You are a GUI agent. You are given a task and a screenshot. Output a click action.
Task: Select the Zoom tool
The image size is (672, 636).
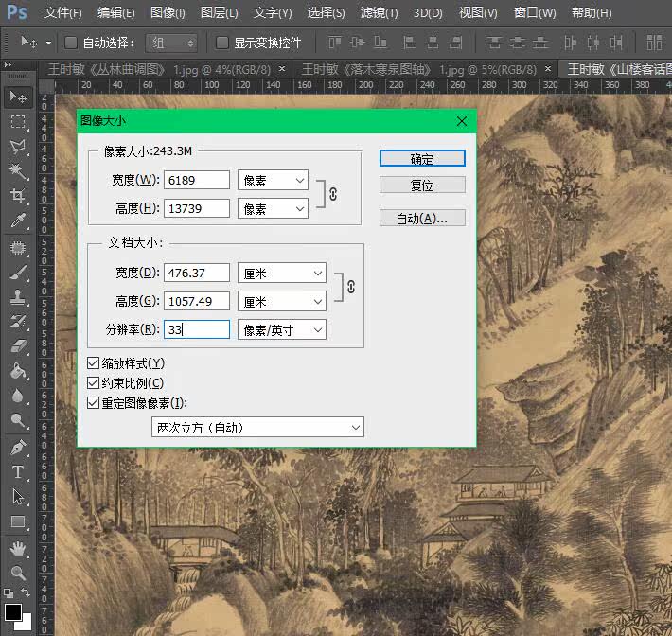point(18,573)
